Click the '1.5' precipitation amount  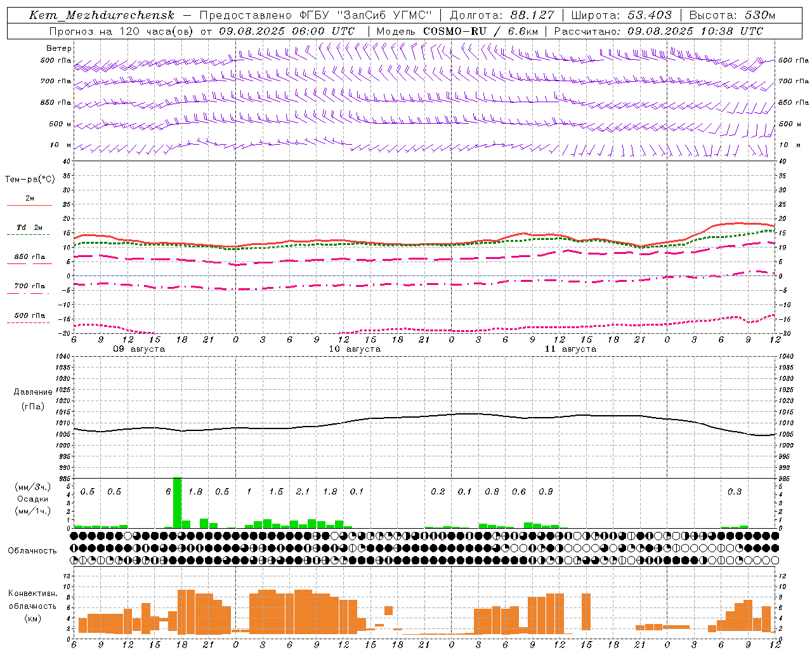[276, 492]
